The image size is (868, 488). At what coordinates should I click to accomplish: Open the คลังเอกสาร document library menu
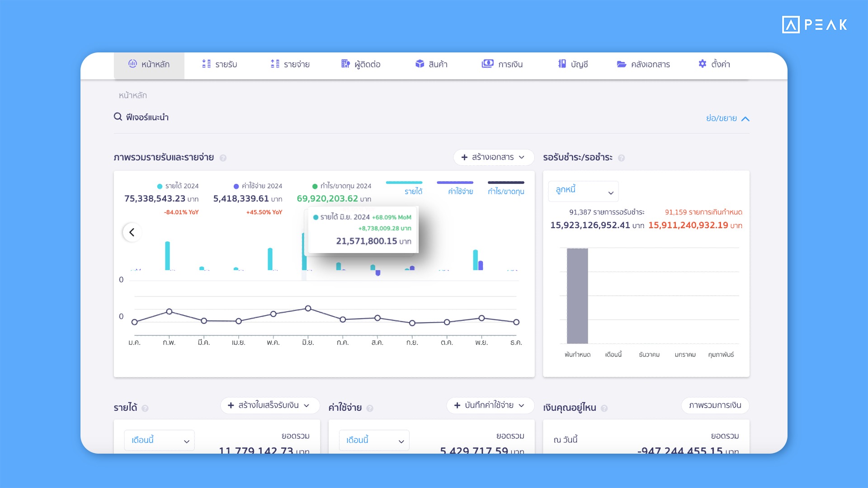643,65
